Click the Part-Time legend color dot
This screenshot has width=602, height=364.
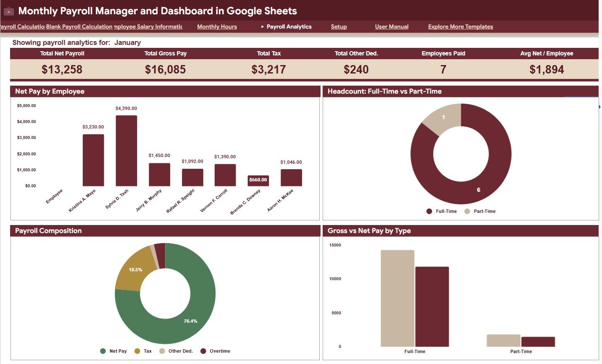point(467,211)
